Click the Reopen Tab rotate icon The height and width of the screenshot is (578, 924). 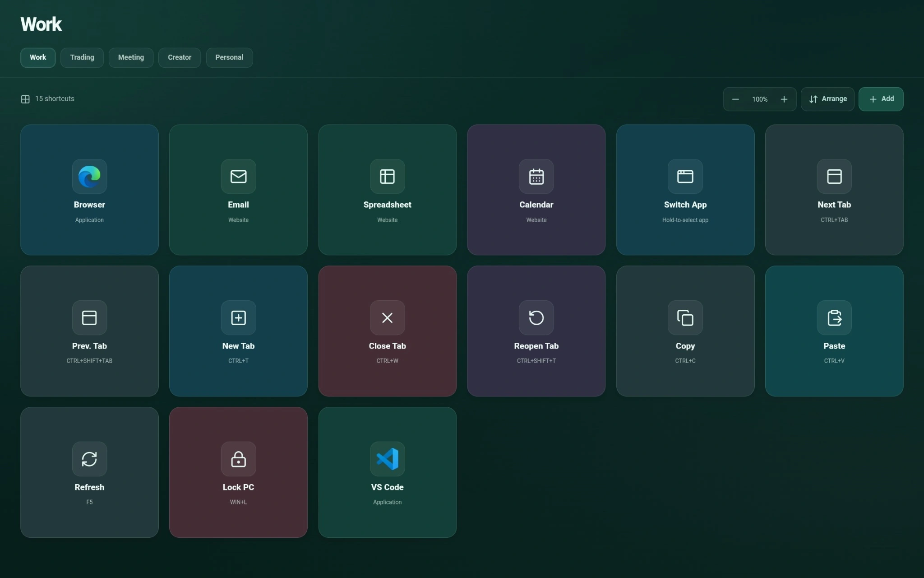click(536, 317)
